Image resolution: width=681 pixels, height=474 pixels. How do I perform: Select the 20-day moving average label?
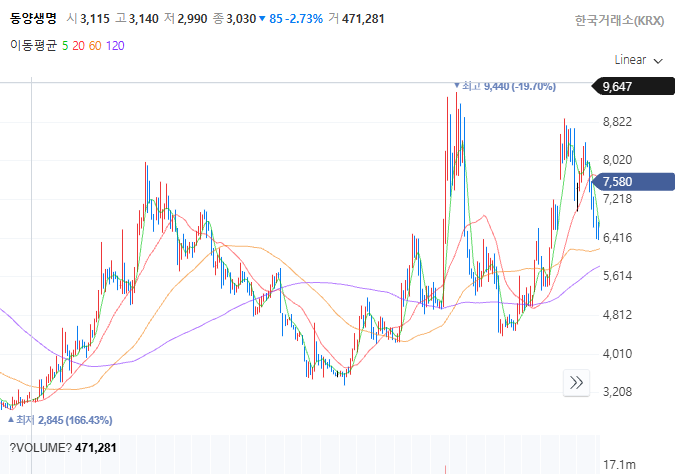(79, 46)
